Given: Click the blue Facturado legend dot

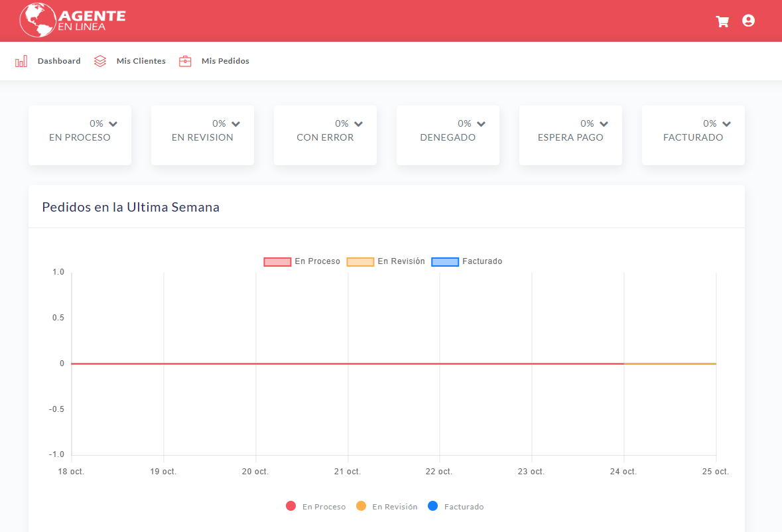Looking at the screenshot, I should point(433,506).
